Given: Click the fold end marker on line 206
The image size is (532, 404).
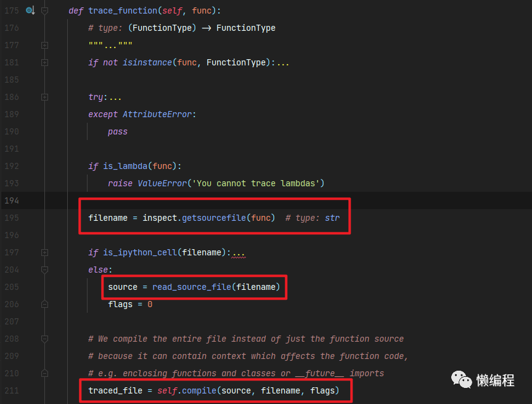Looking at the screenshot, I should (x=44, y=304).
